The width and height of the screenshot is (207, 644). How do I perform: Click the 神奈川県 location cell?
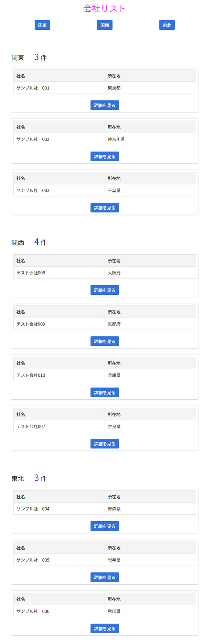tap(150, 139)
